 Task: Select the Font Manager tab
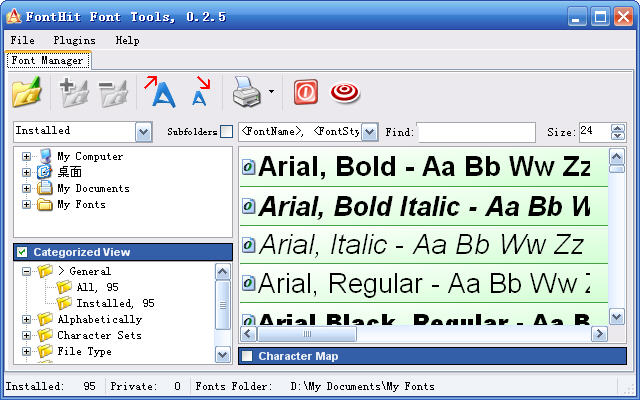pos(48,61)
